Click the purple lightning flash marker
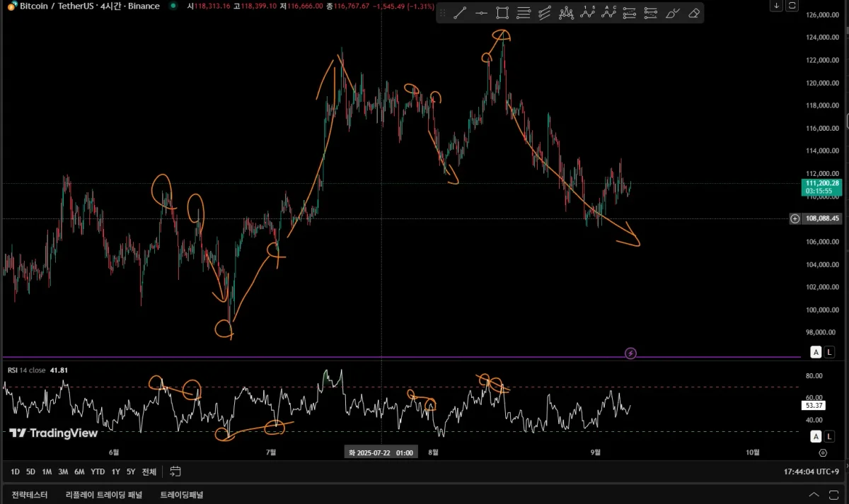The height and width of the screenshot is (504, 849). pyautogui.click(x=630, y=353)
